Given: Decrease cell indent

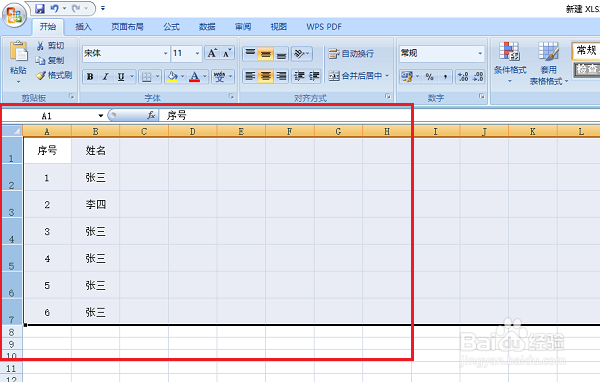Looking at the screenshot, I should 298,76.
